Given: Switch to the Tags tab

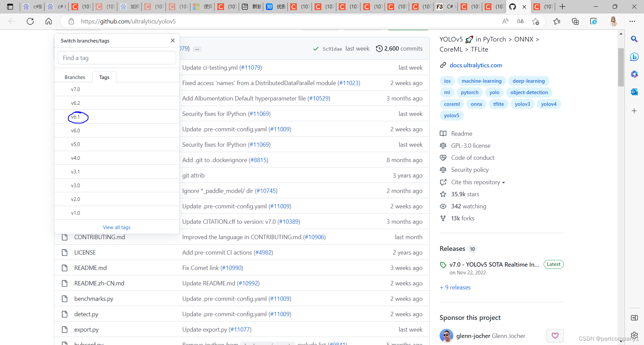Looking at the screenshot, I should [x=104, y=77].
